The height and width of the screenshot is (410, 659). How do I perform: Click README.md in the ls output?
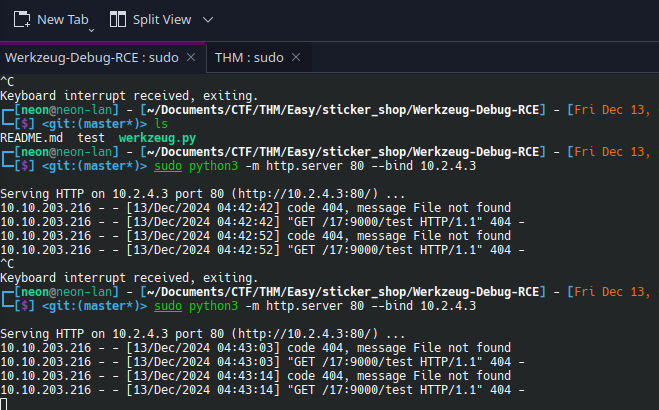click(x=32, y=138)
